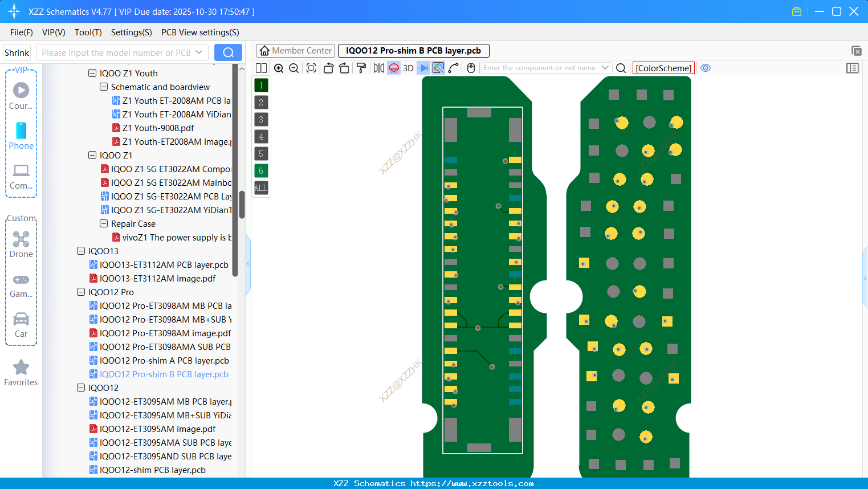Toggle the red lamp highlight mode

click(393, 68)
